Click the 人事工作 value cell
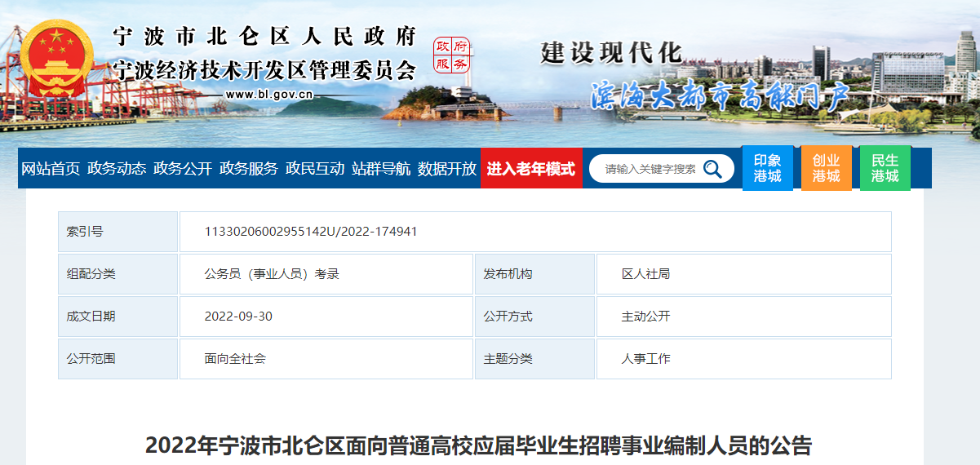Viewport: 980px width, 465px height. tap(743, 359)
